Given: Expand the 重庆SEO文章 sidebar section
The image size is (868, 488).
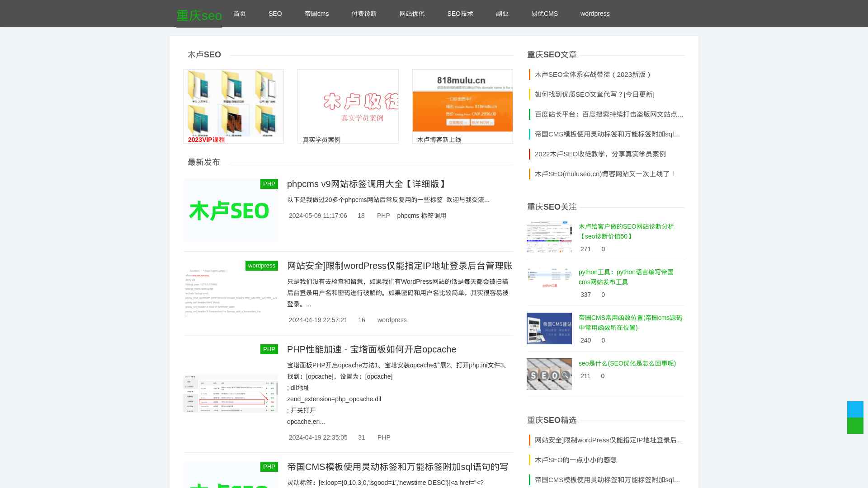Looking at the screenshot, I should (552, 55).
